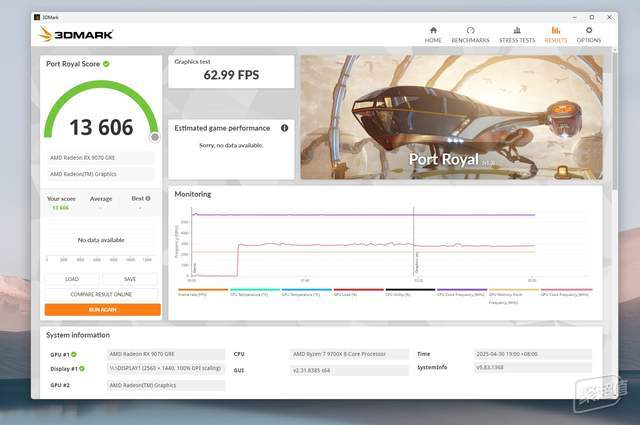Toggle the GPU Temperature legend entry
Screen dimensions: 640x425
307,292
